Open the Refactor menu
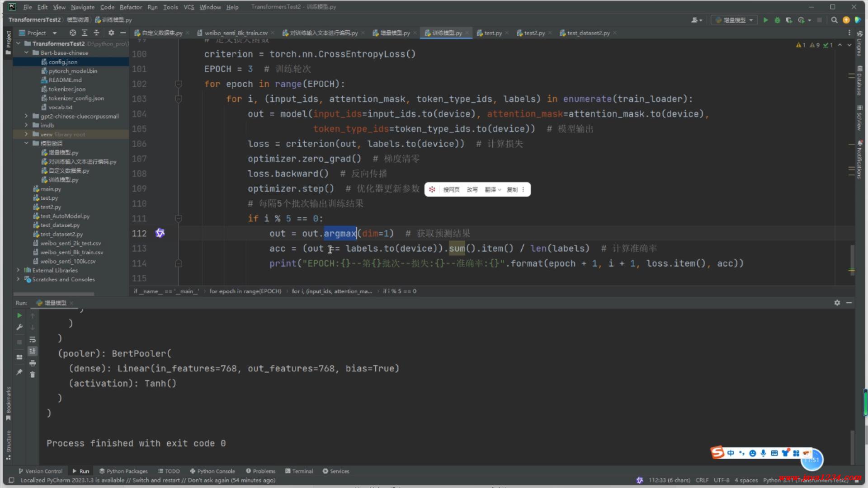Image resolution: width=868 pixels, height=488 pixels. [x=131, y=7]
